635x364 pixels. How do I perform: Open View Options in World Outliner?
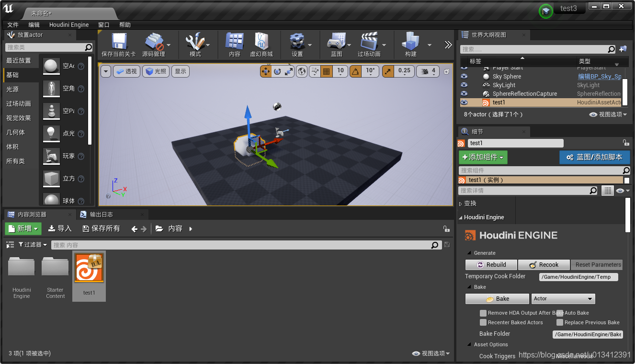pyautogui.click(x=608, y=114)
